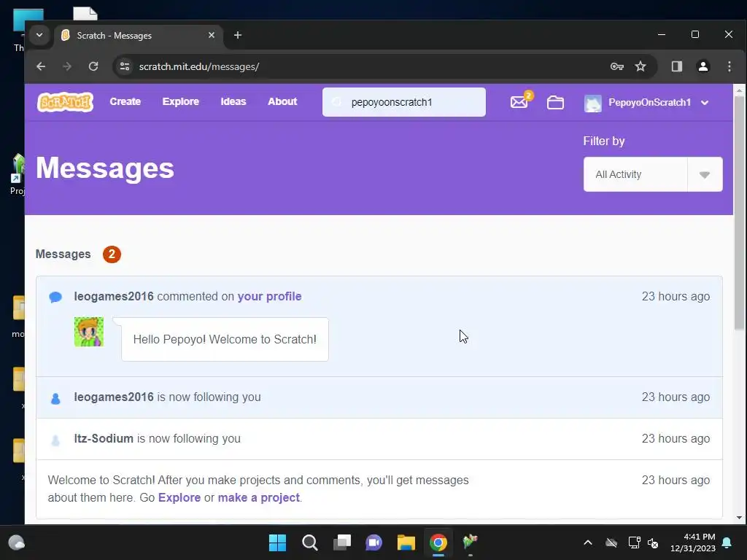Click the search magnifier icon in Scratch search
The image size is (747, 560).
337,102
